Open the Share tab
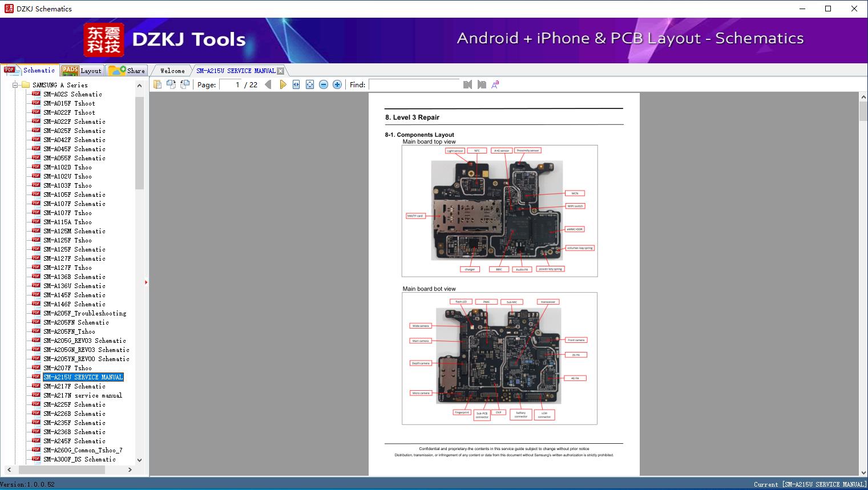Viewport: 868px width, 490px height. pyautogui.click(x=127, y=71)
